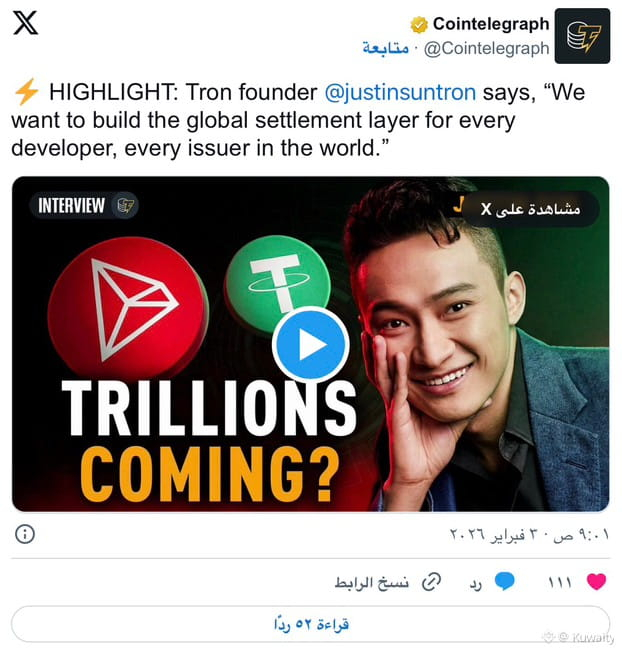Screen dimensions: 622x653
Task: Click the blue reply bubble icon
Action: pos(505,581)
